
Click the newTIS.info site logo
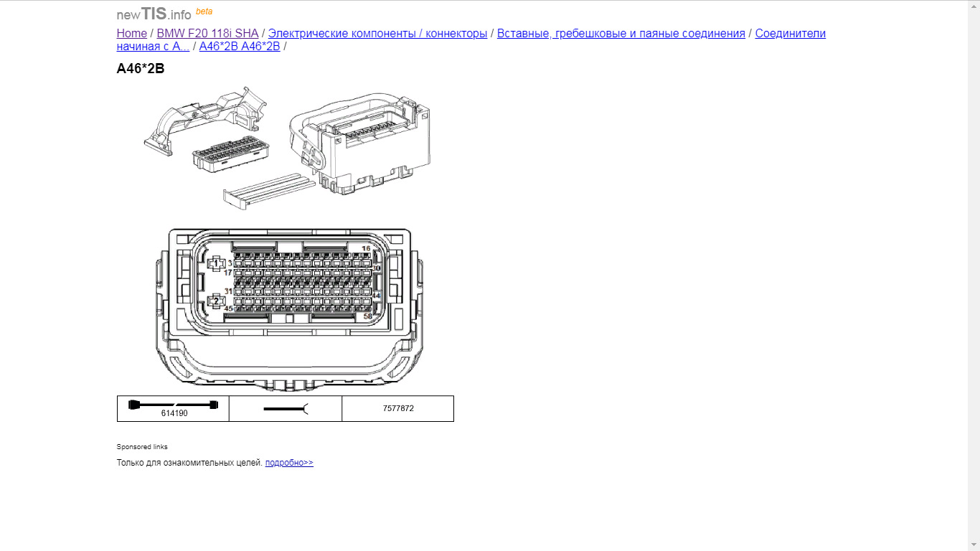154,14
